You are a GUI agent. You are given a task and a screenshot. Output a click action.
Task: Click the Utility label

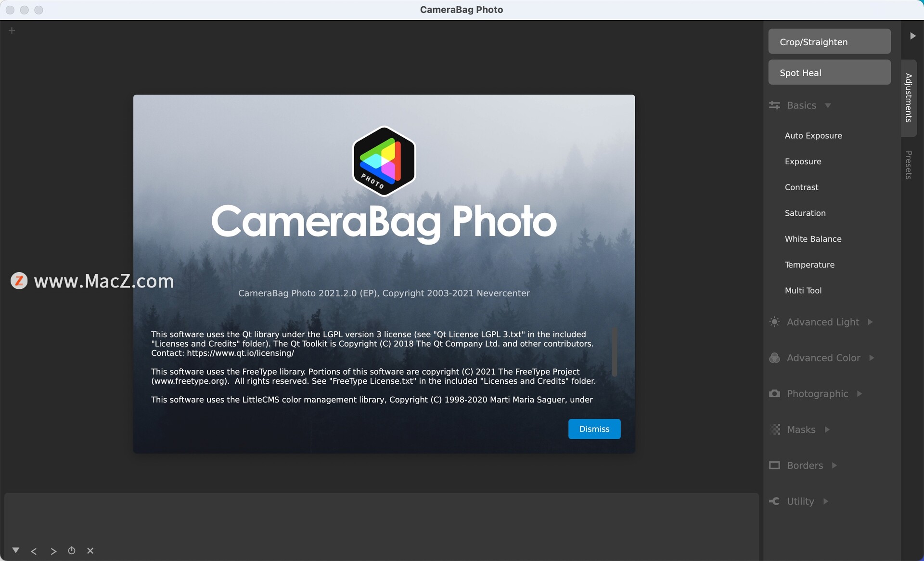800,501
